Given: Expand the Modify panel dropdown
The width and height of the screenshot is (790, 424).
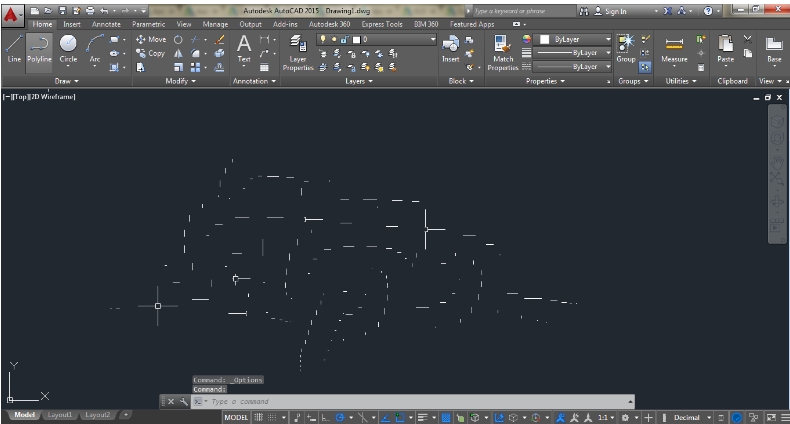Looking at the screenshot, I should pos(180,81).
